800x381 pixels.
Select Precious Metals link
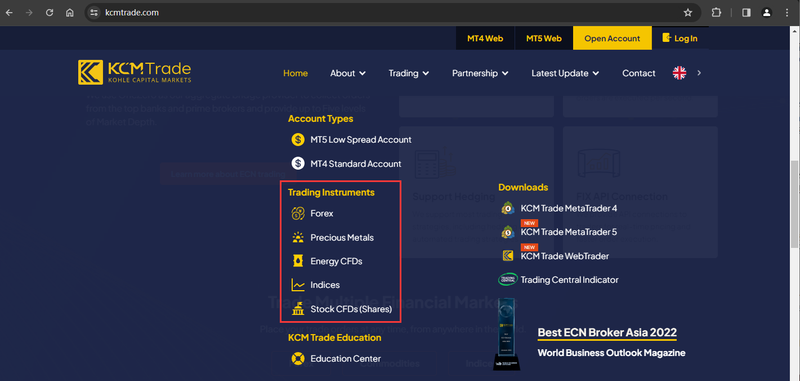(342, 238)
